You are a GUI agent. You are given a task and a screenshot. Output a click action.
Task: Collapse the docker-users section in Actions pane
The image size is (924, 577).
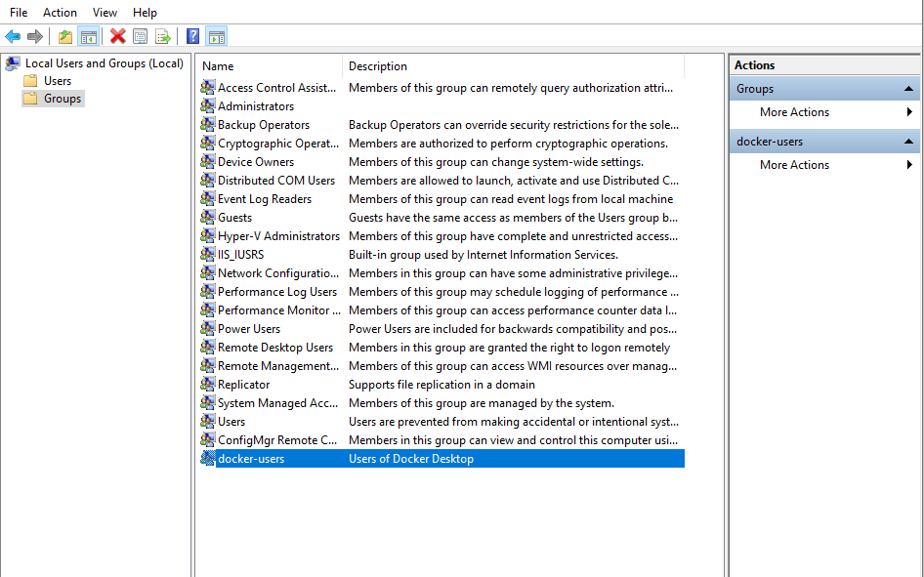(909, 142)
